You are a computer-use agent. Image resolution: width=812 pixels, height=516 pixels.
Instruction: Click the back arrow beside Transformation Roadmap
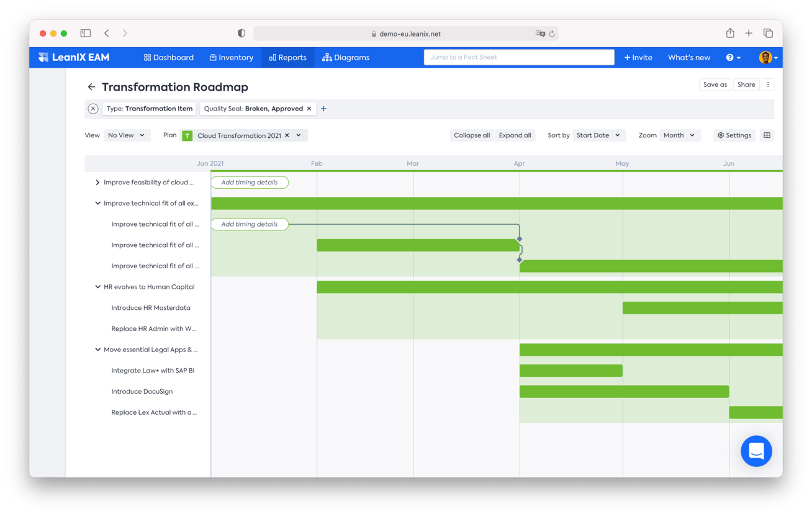pos(91,87)
